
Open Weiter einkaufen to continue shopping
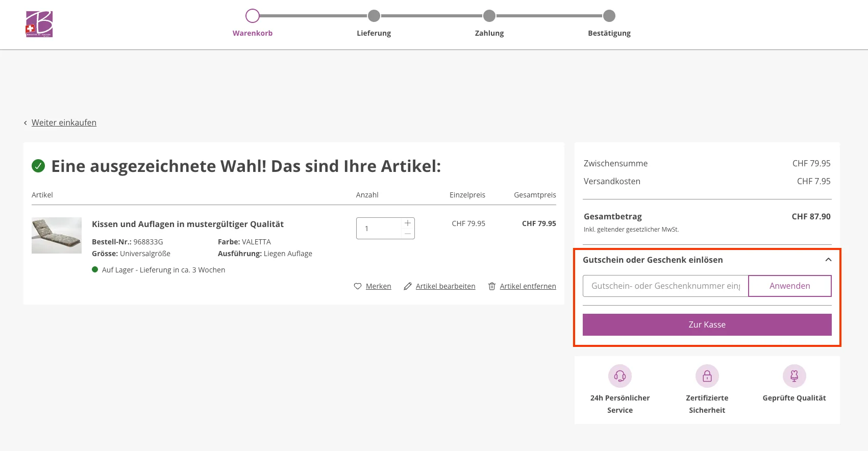pos(64,122)
